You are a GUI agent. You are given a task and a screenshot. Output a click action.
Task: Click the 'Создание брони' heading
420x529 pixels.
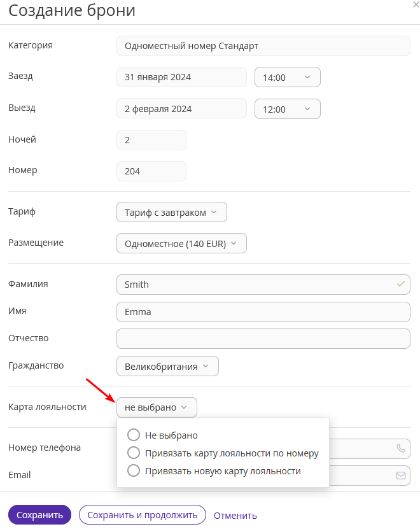coord(72,10)
